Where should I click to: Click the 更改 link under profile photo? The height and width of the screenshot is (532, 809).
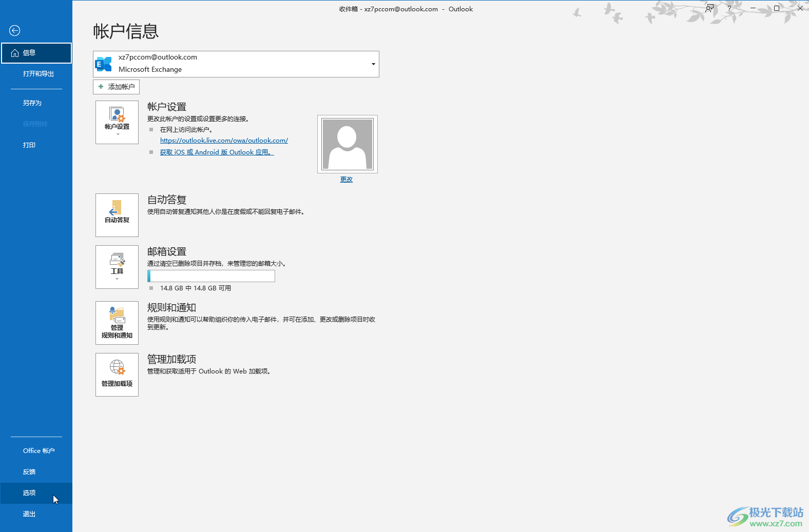(346, 180)
